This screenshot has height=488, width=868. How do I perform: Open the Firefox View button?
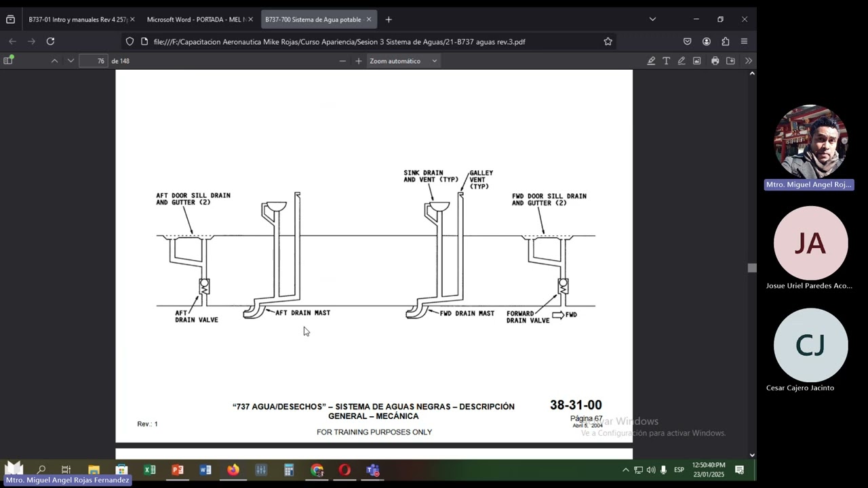pyautogui.click(x=10, y=20)
